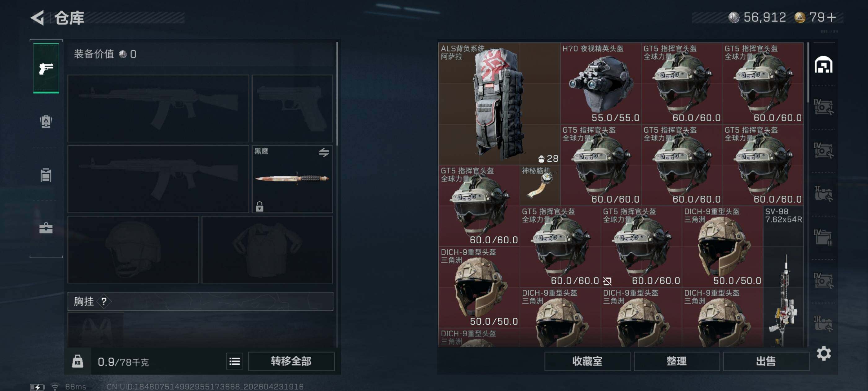
Task: Open the backpack category in left sidebar
Action: (46, 121)
